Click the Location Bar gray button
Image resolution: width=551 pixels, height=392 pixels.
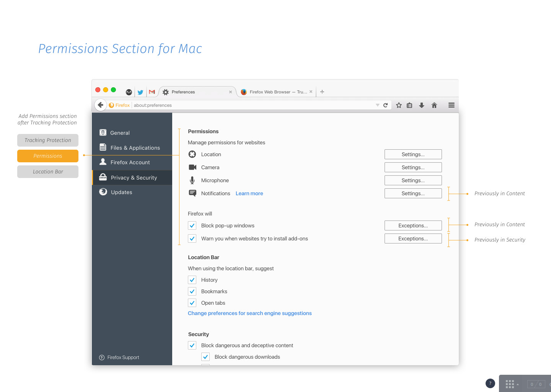point(48,171)
